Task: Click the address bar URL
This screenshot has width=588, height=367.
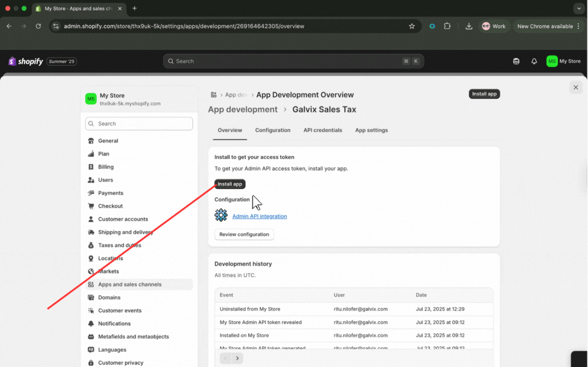Action: (x=184, y=27)
